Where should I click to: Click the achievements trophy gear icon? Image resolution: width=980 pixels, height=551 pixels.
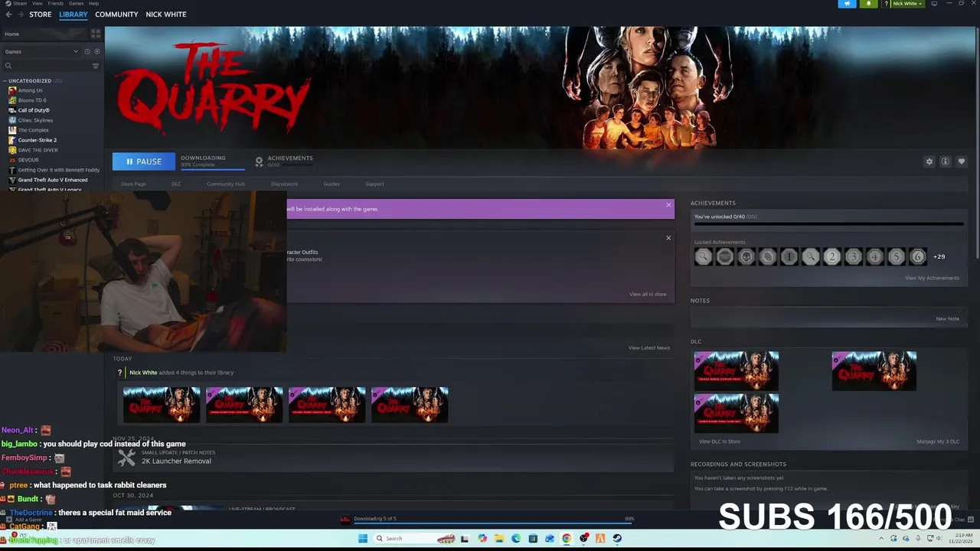click(x=259, y=161)
